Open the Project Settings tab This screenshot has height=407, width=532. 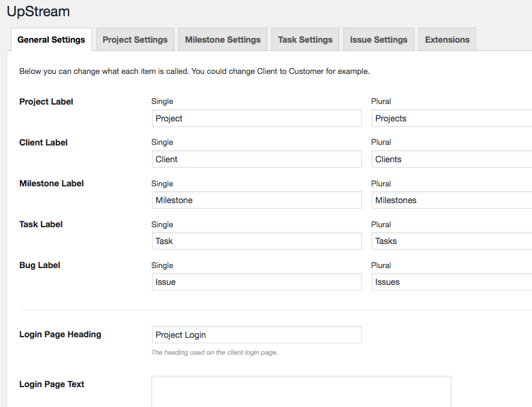pyautogui.click(x=135, y=40)
